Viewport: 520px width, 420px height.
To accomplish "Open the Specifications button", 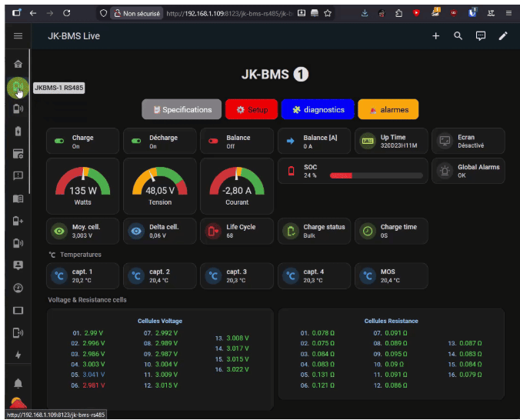I will [182, 109].
